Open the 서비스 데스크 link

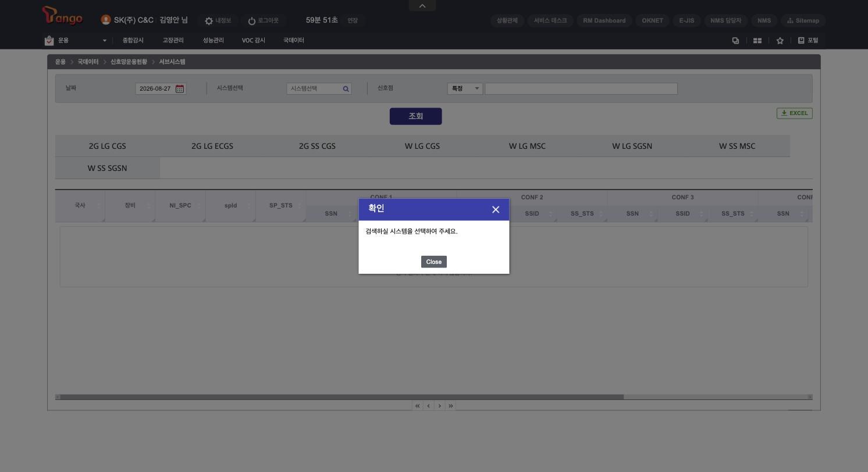pos(550,20)
